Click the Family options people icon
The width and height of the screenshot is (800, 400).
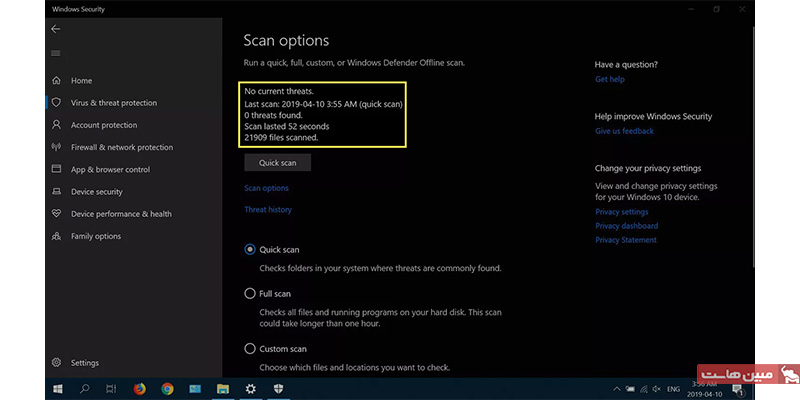pos(56,236)
